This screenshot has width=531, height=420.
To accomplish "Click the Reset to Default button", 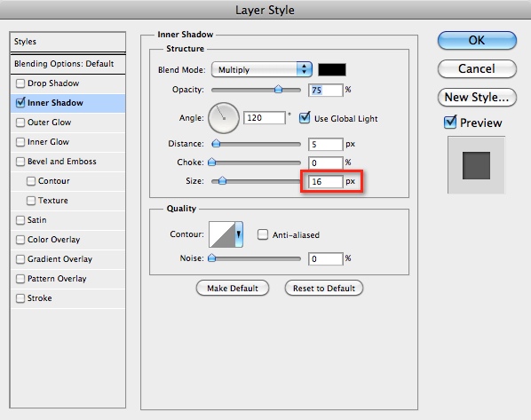I will [x=324, y=288].
